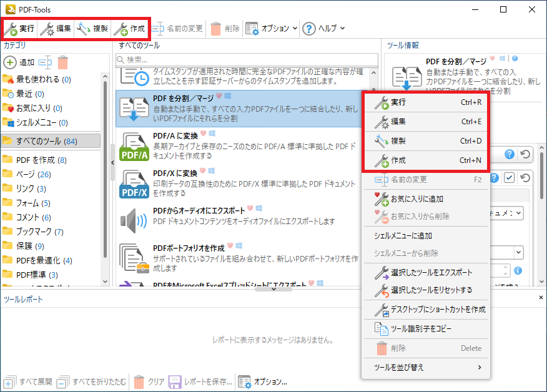Viewport: 547px width, 392px height.
Task: Choose 選択したツールをエクスポート in the context menu
Action: point(426,272)
